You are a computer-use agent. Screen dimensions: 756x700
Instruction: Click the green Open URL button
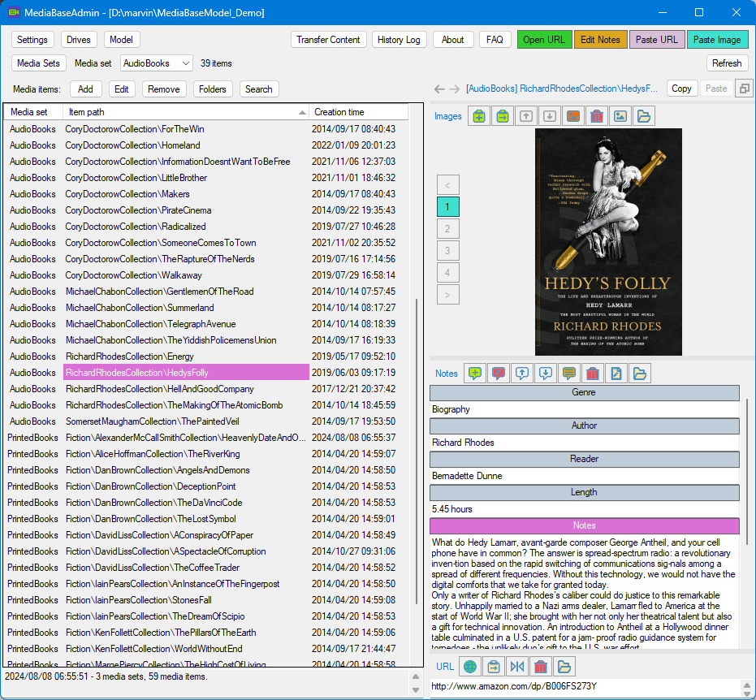tap(544, 40)
